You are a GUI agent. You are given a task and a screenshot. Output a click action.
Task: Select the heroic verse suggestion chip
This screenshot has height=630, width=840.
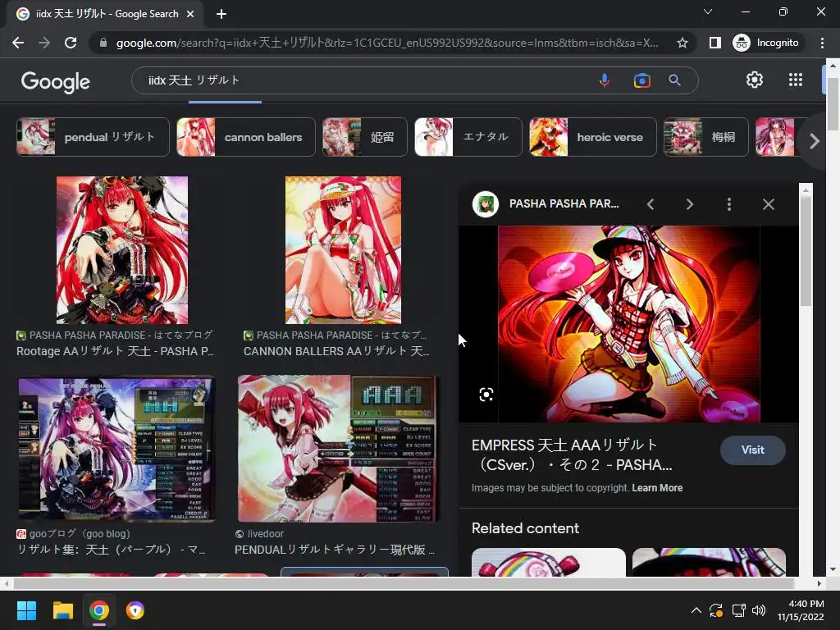coord(592,137)
